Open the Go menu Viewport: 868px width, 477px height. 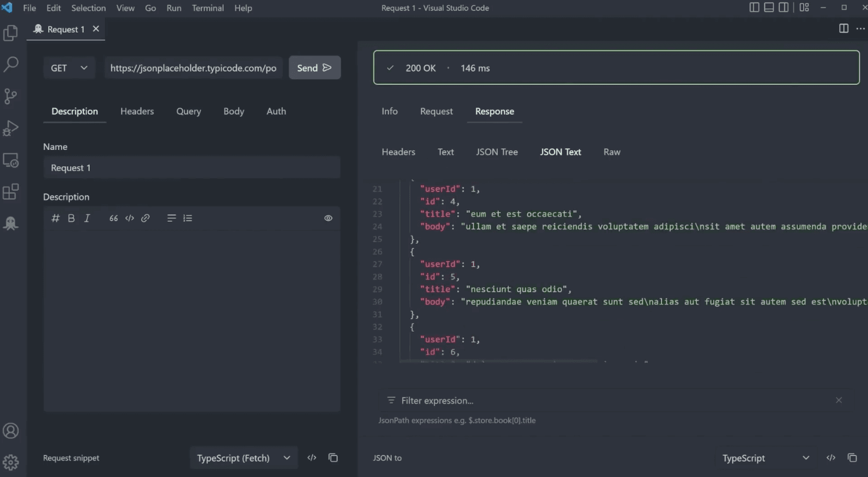pos(150,8)
